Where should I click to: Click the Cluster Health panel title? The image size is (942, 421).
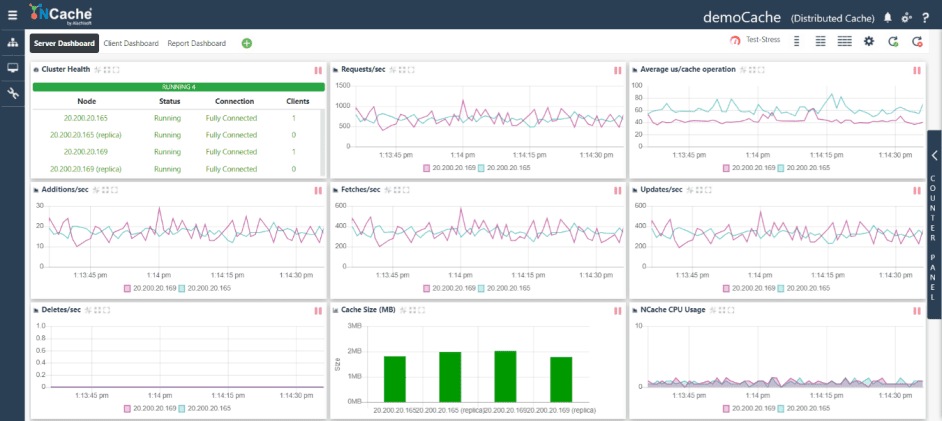coord(65,70)
